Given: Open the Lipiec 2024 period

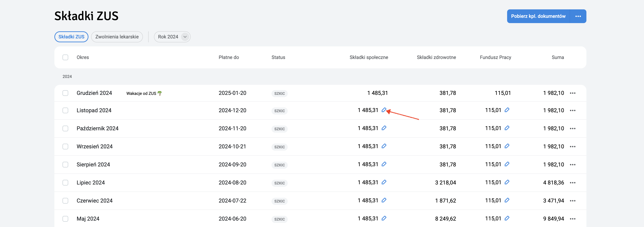Looking at the screenshot, I should pos(90,182).
